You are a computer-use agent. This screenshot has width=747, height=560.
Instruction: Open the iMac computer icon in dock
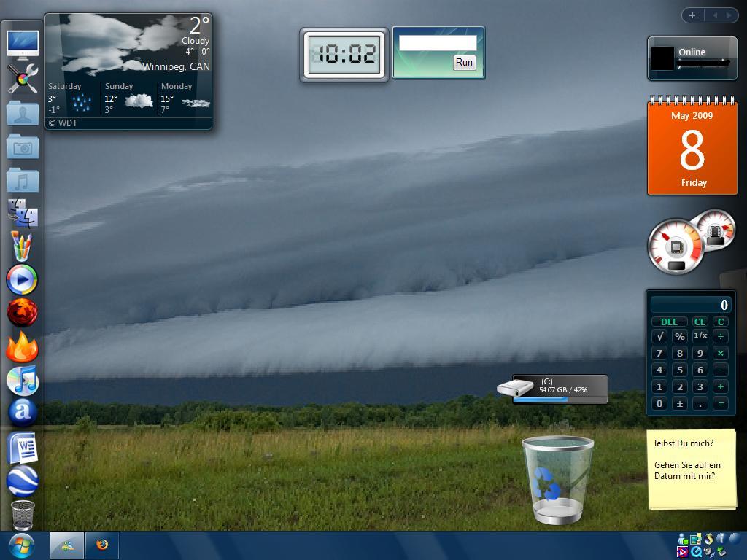(23, 45)
